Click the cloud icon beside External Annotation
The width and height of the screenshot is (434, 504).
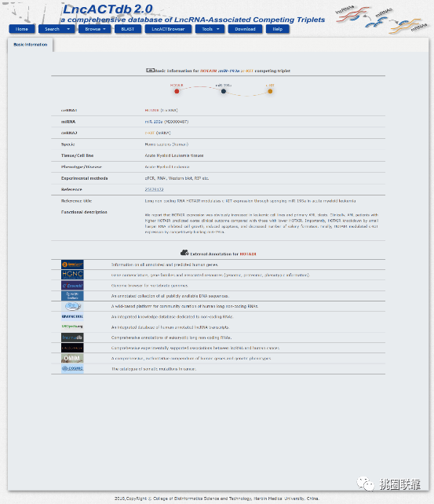point(184,253)
